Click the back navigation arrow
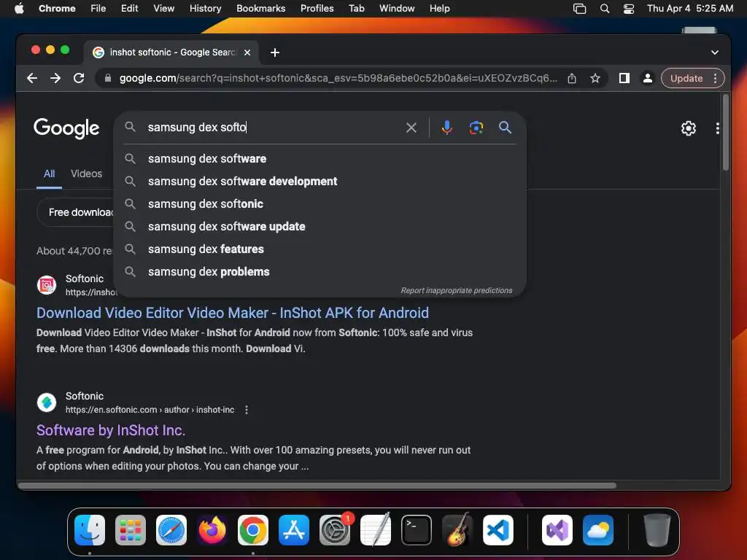Viewport: 747px width, 560px height. [x=32, y=78]
